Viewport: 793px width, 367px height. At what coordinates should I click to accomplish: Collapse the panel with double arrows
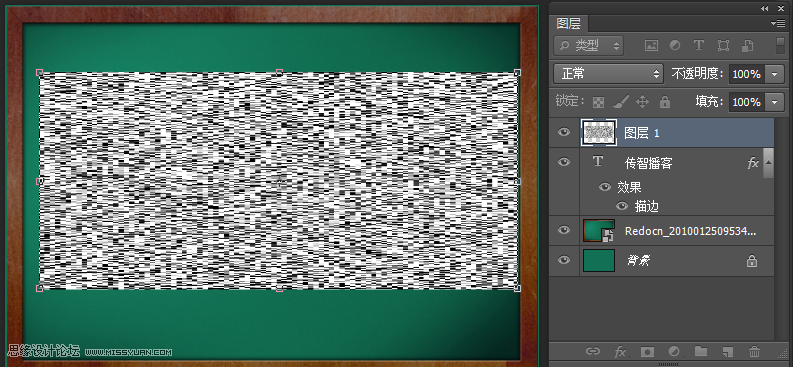click(765, 8)
